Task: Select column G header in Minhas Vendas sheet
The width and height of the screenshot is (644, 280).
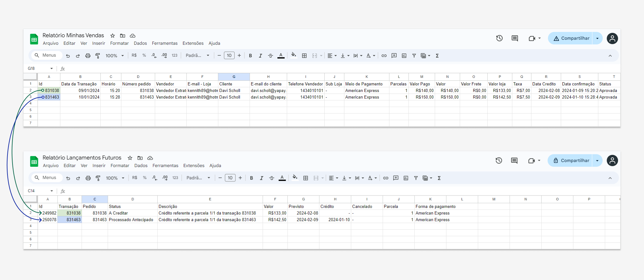Action: coord(234,77)
